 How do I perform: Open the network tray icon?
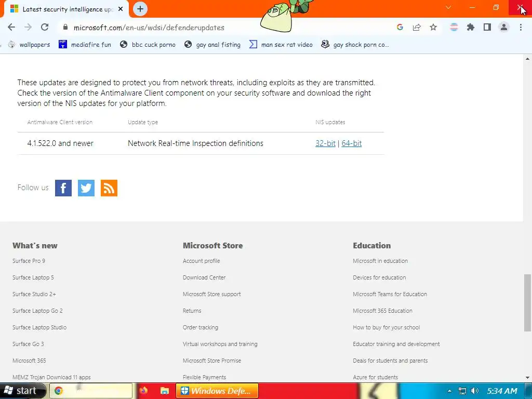click(462, 391)
